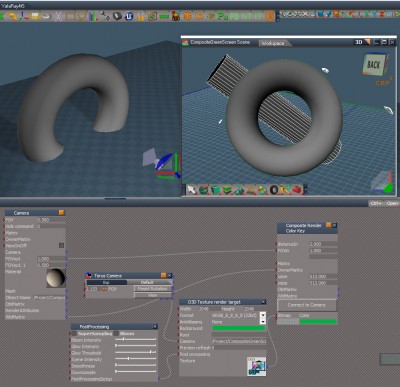Screen dimensions: 400x387
Task: Click the yellow figure icon in scene toolbar
Action: (285, 190)
